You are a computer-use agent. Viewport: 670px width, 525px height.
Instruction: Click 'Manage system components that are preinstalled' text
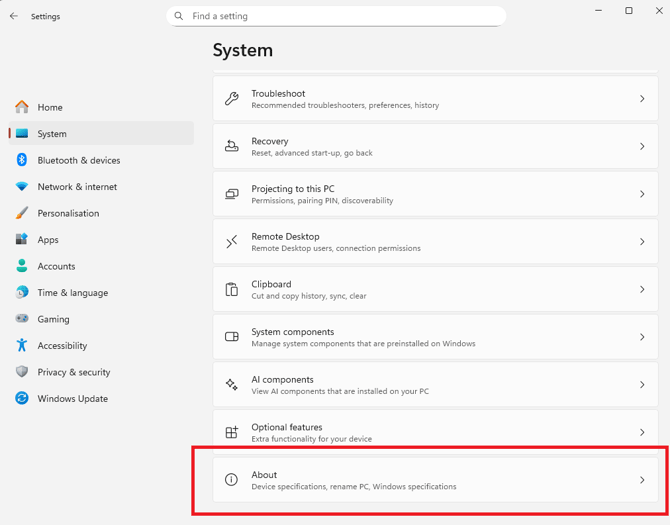tap(363, 343)
